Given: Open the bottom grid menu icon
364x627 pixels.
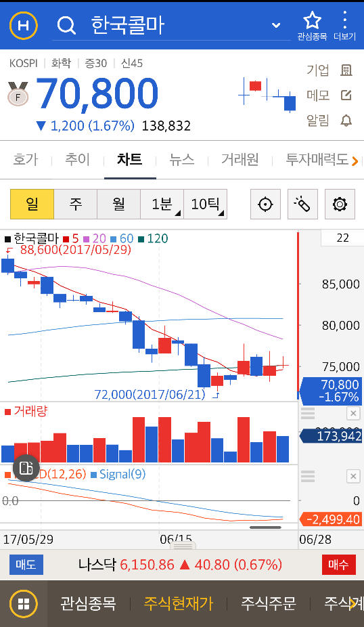Looking at the screenshot, I should click(x=24, y=603).
